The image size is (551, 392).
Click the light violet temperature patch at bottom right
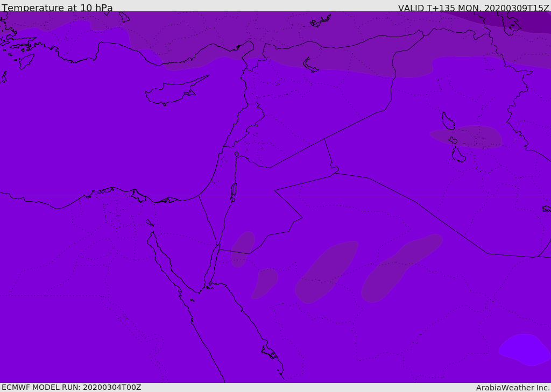(x=524, y=350)
